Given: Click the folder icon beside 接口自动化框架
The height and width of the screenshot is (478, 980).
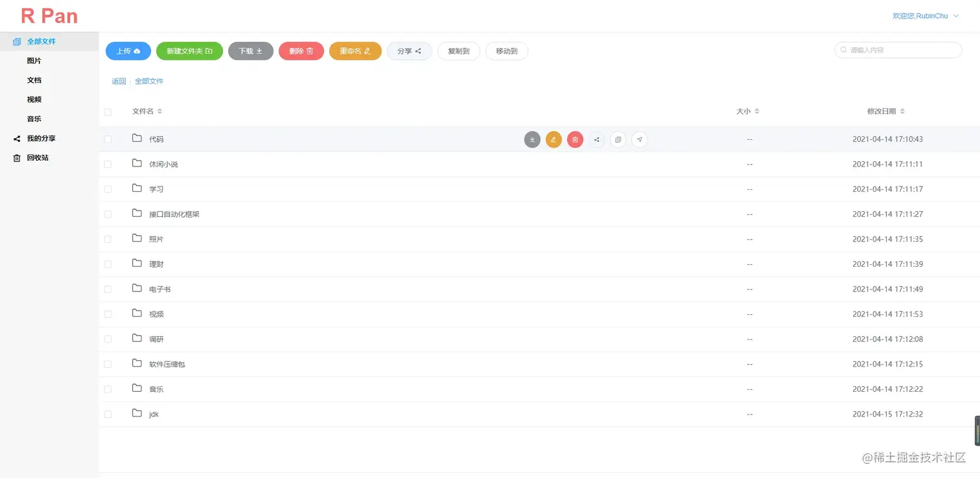Looking at the screenshot, I should pos(137,213).
